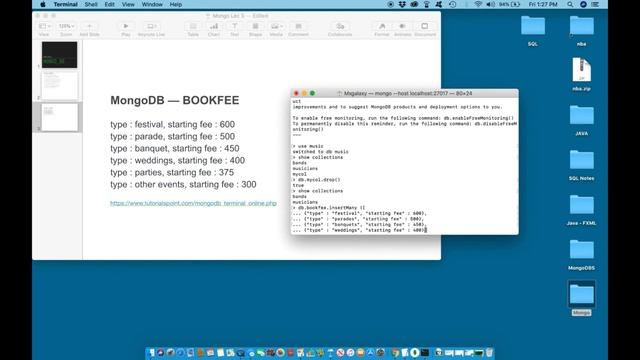
Task: Open the Document inspector in Keynote
Action: point(425,26)
